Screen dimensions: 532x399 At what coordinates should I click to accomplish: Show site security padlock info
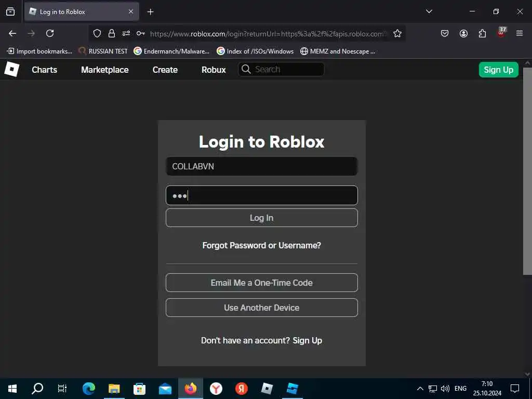click(112, 33)
